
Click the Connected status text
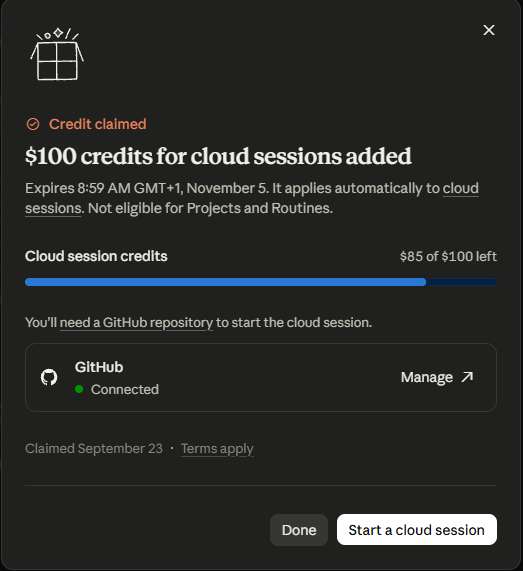click(x=125, y=389)
